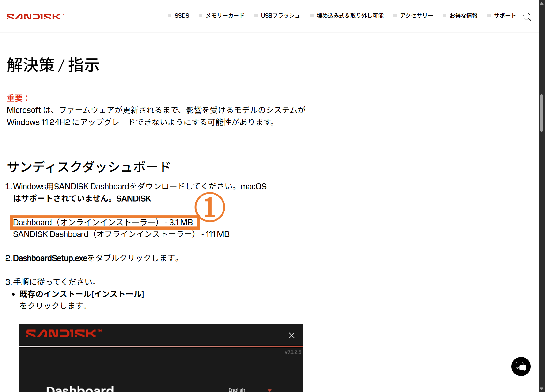Open the search magnifier icon
This screenshot has height=392, width=545.
[527, 17]
